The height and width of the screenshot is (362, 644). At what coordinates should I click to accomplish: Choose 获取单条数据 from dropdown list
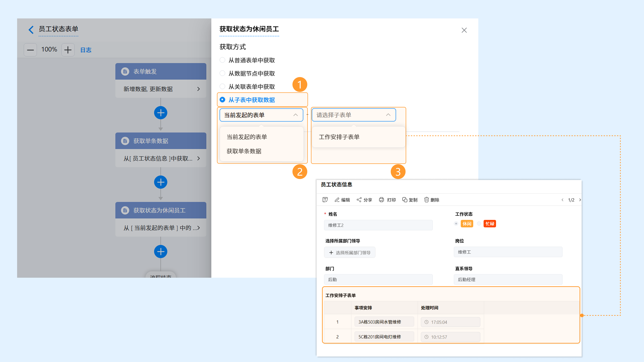[x=244, y=151]
